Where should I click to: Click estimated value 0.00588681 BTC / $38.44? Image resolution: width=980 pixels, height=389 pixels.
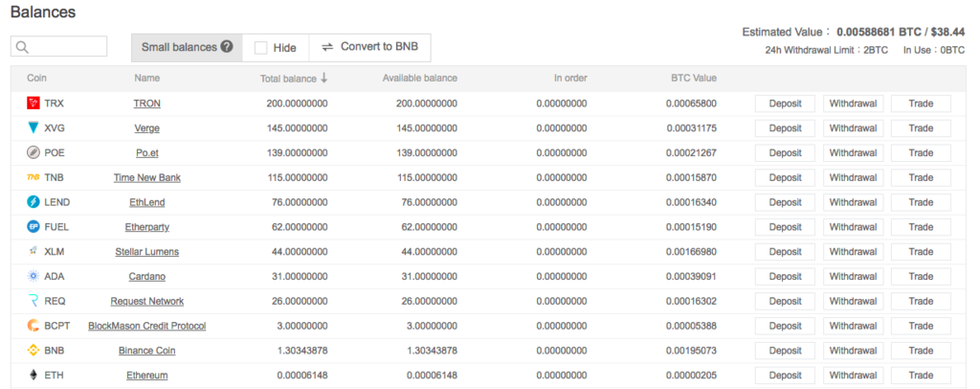pos(901,32)
